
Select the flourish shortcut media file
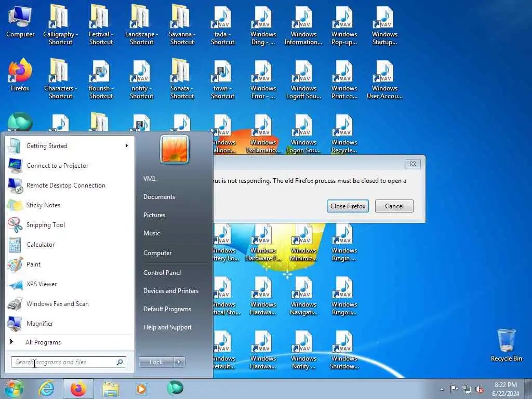pyautogui.click(x=101, y=79)
